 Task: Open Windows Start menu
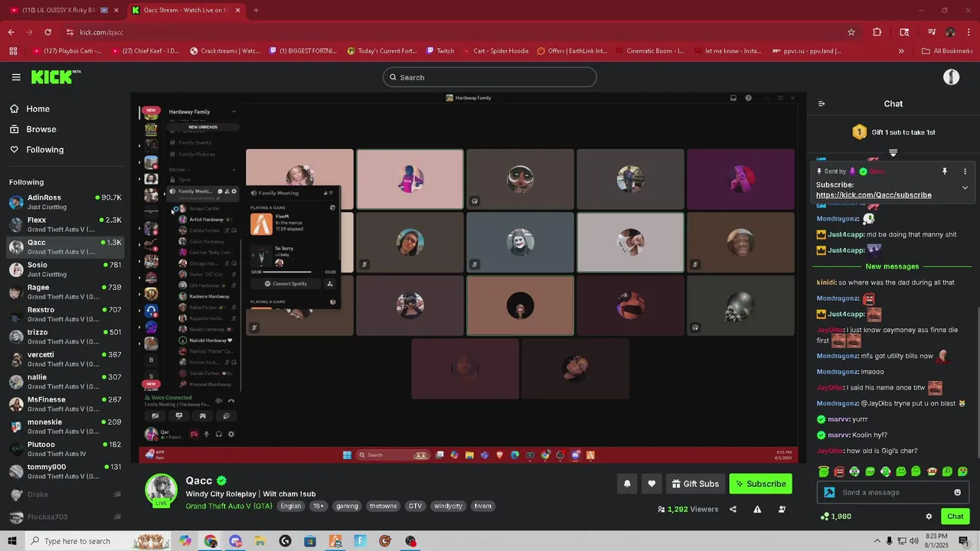pyautogui.click(x=12, y=541)
